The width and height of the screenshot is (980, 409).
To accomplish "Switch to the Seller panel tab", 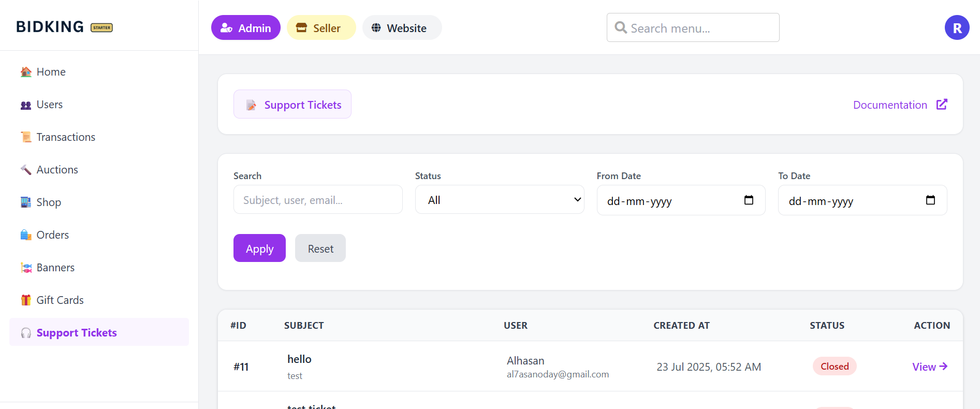I will point(321,28).
